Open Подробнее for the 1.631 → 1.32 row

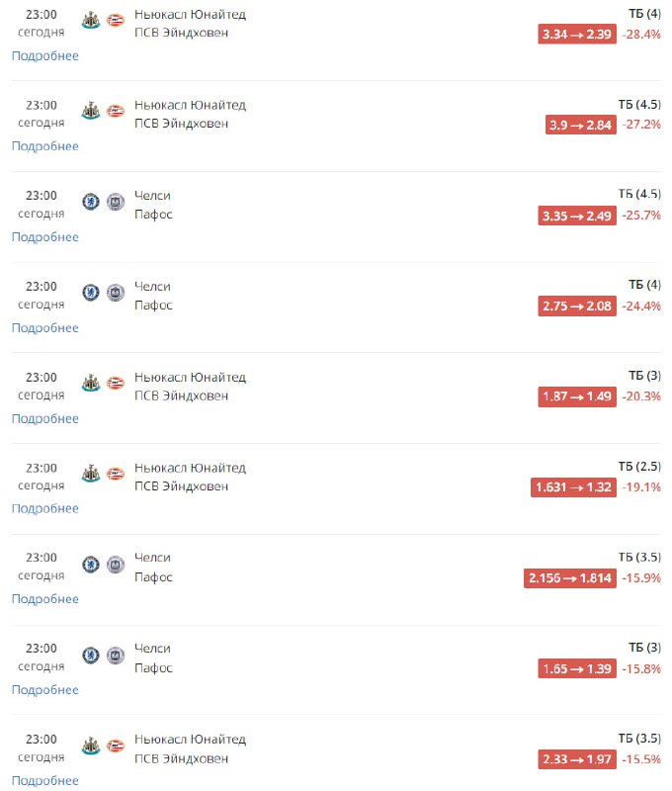point(44,508)
